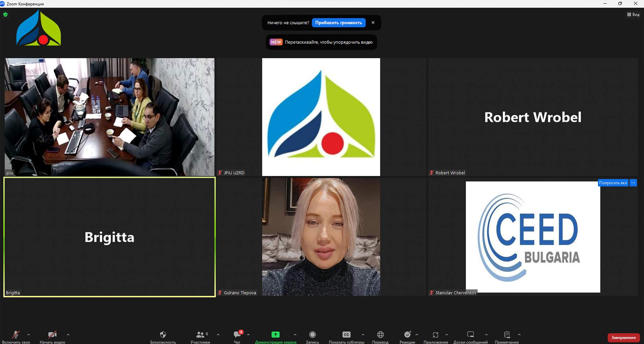Unmute microphone (Включить звук)
Image resolution: width=644 pixels, height=344 pixels.
pyautogui.click(x=16, y=335)
